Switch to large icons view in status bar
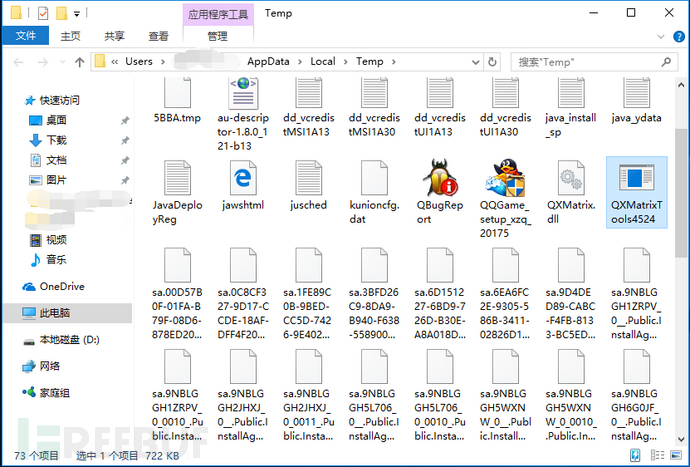This screenshot has width=690, height=467. (x=675, y=455)
